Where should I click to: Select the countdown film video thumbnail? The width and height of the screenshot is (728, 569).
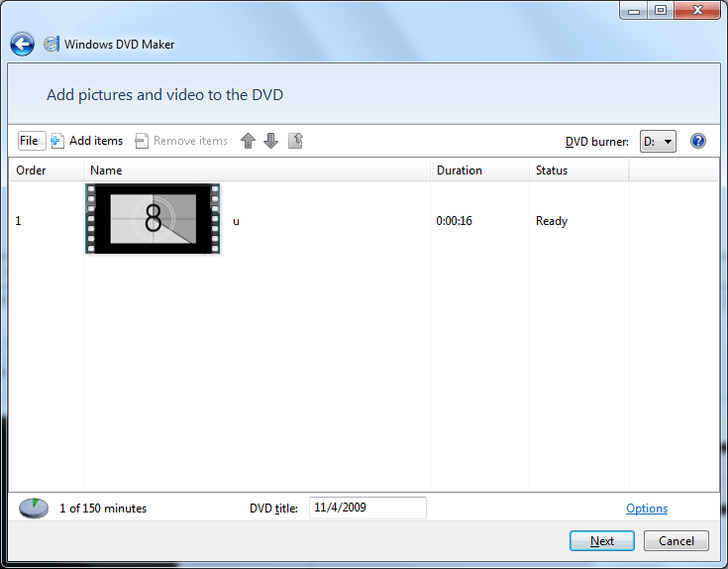point(153,218)
